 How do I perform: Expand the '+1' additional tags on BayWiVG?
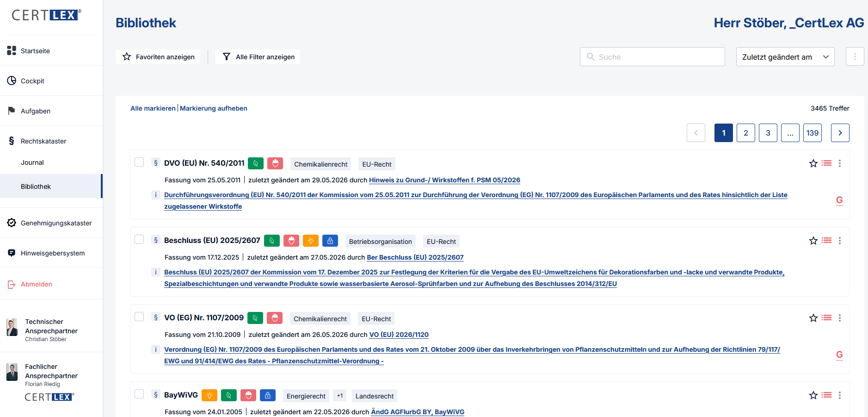(340, 396)
